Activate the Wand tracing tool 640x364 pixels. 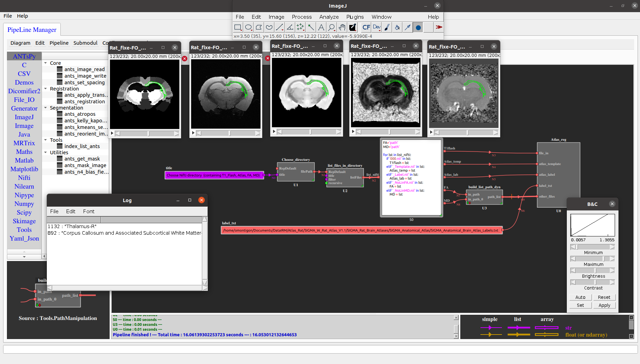311,27
